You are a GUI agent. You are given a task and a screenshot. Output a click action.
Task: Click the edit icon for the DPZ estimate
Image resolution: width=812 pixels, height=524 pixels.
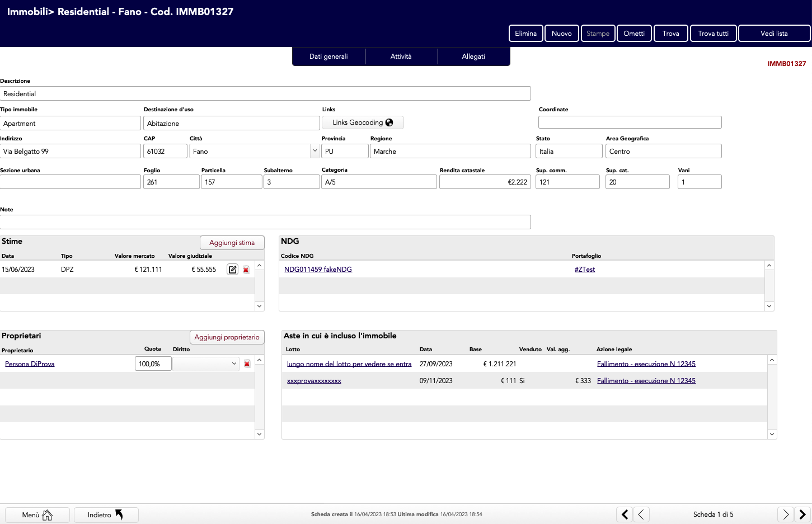(232, 270)
